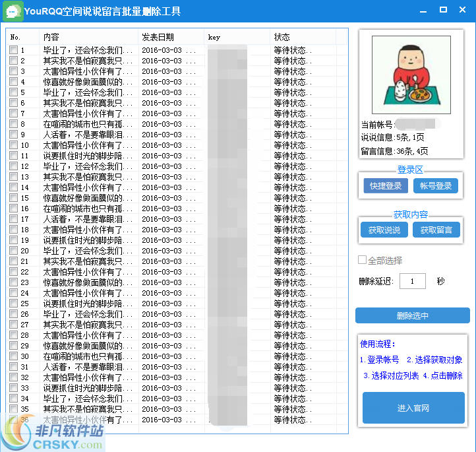Close the YouRQQ window

point(462,10)
